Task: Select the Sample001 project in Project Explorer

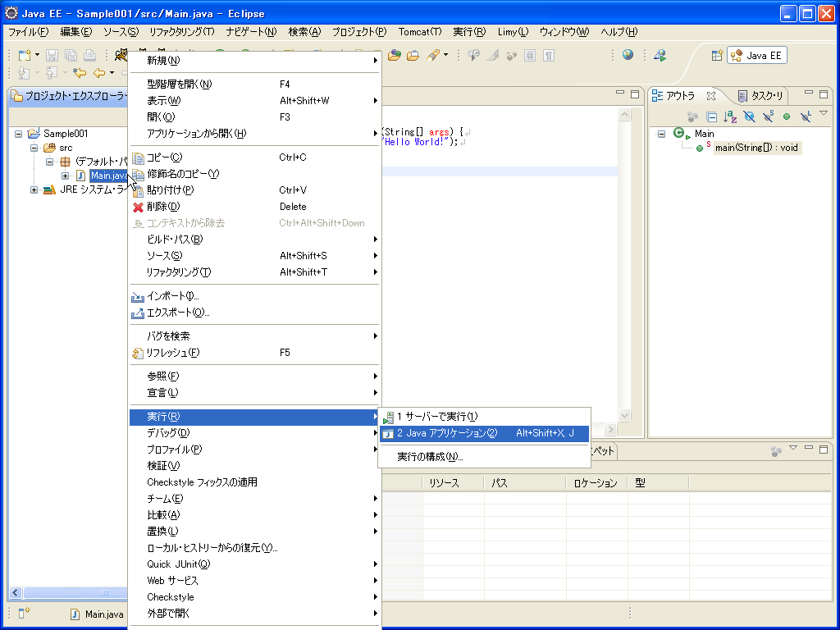Action: pyautogui.click(x=66, y=134)
